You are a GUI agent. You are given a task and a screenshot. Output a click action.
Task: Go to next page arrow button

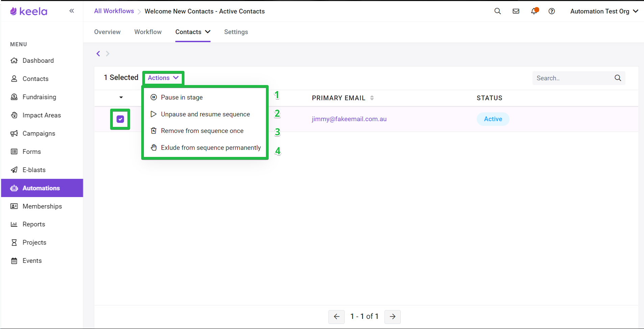coord(393,317)
